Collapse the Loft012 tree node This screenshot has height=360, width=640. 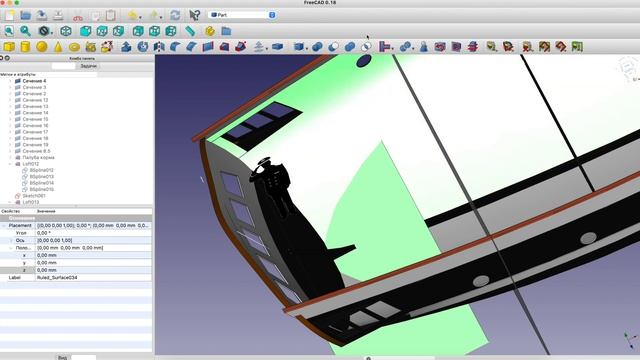(x=10, y=164)
